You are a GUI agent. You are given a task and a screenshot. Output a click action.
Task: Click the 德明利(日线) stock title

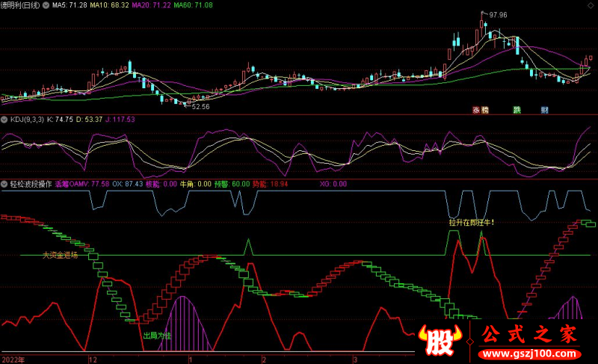click(x=20, y=5)
